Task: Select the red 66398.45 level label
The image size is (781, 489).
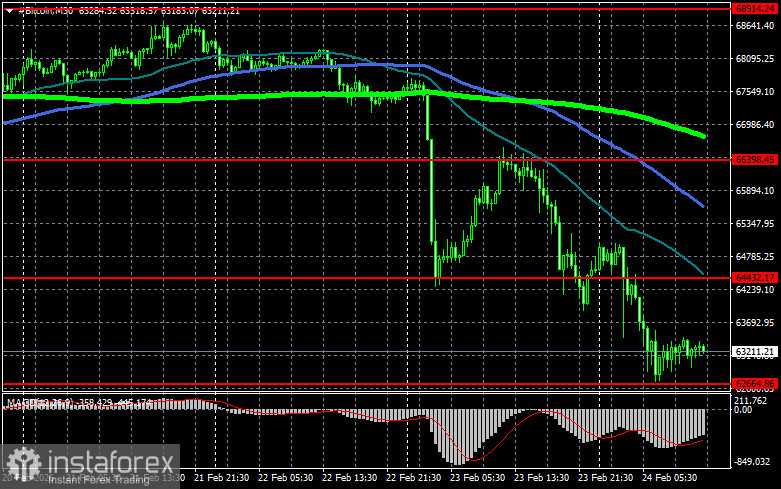Action: pyautogui.click(x=755, y=160)
